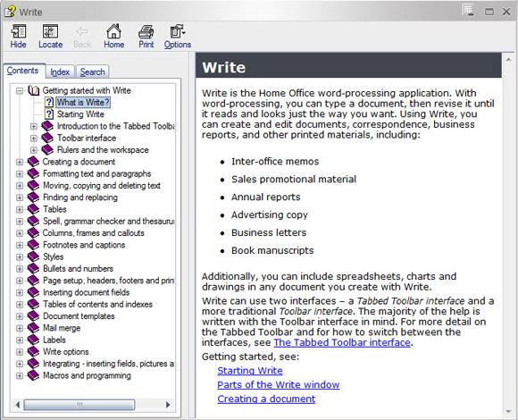Image resolution: width=518 pixels, height=420 pixels.
Task: Expand the Creating a document node
Action: (20, 162)
